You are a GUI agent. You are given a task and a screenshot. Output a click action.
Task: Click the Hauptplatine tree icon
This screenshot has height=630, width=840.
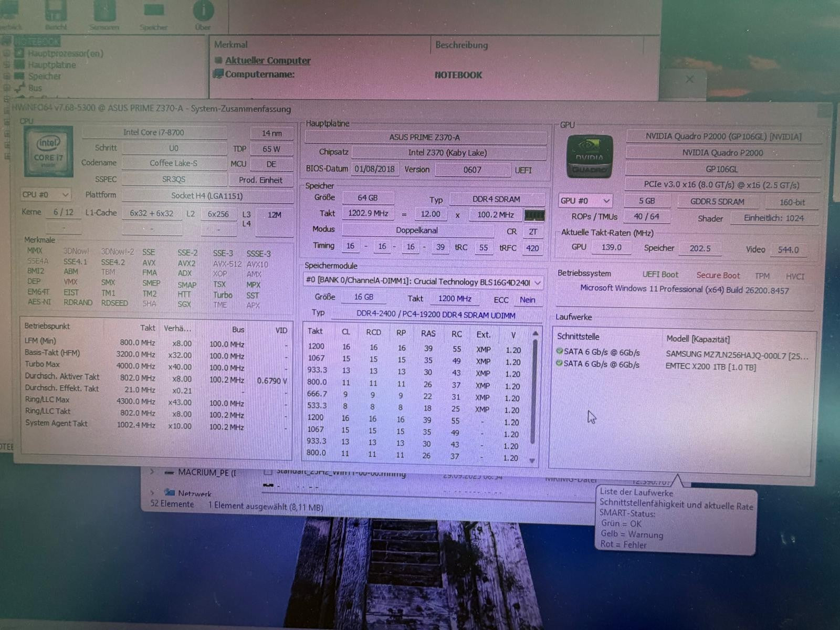(x=19, y=65)
